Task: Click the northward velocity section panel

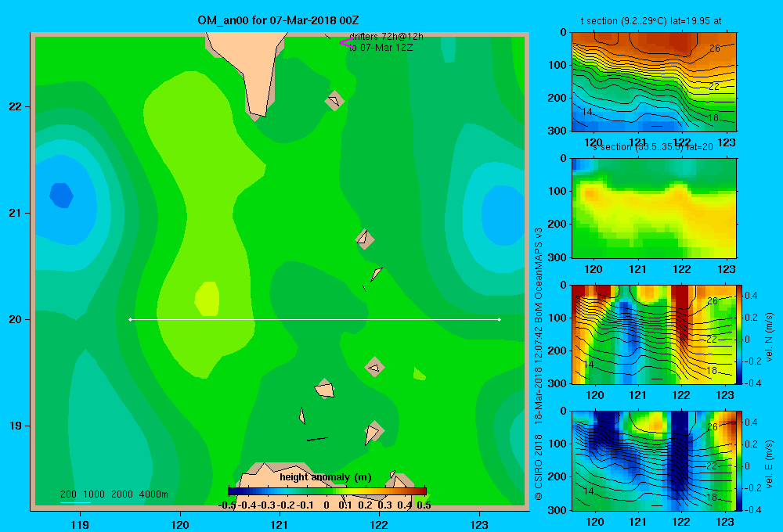Action: point(654,334)
